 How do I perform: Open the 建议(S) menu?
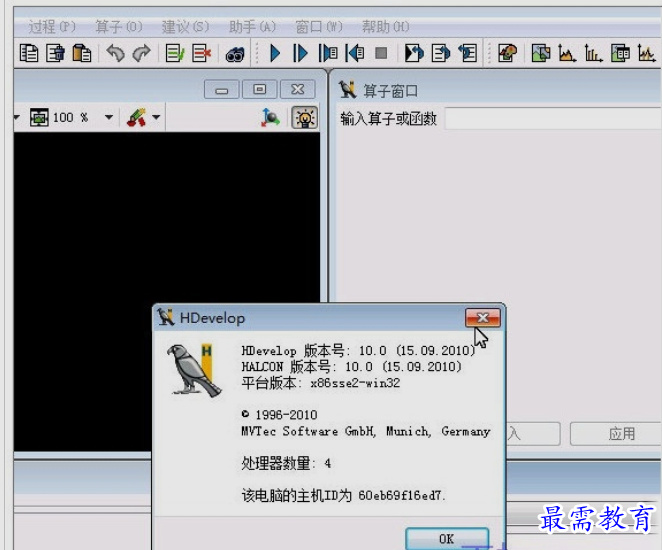185,27
